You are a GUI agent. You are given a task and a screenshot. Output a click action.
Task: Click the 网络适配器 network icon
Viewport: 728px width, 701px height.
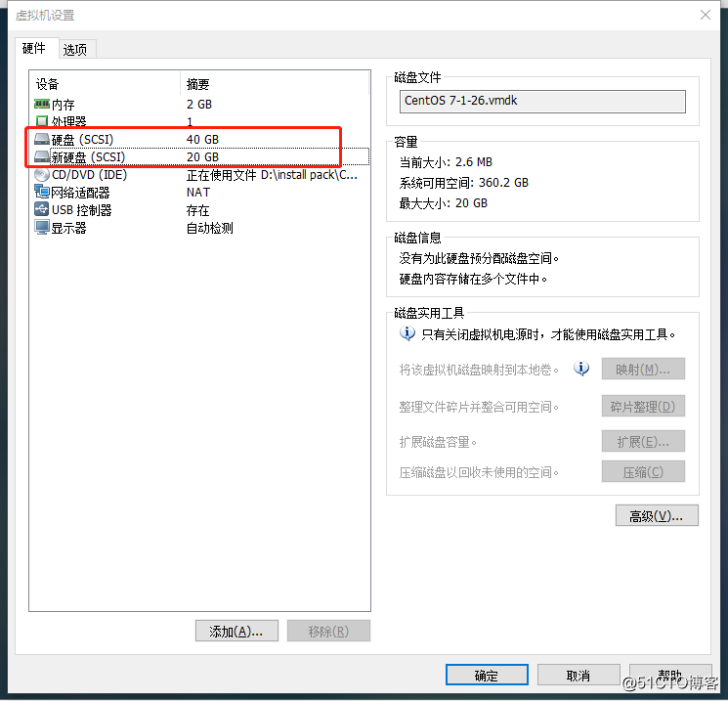pyautogui.click(x=42, y=192)
